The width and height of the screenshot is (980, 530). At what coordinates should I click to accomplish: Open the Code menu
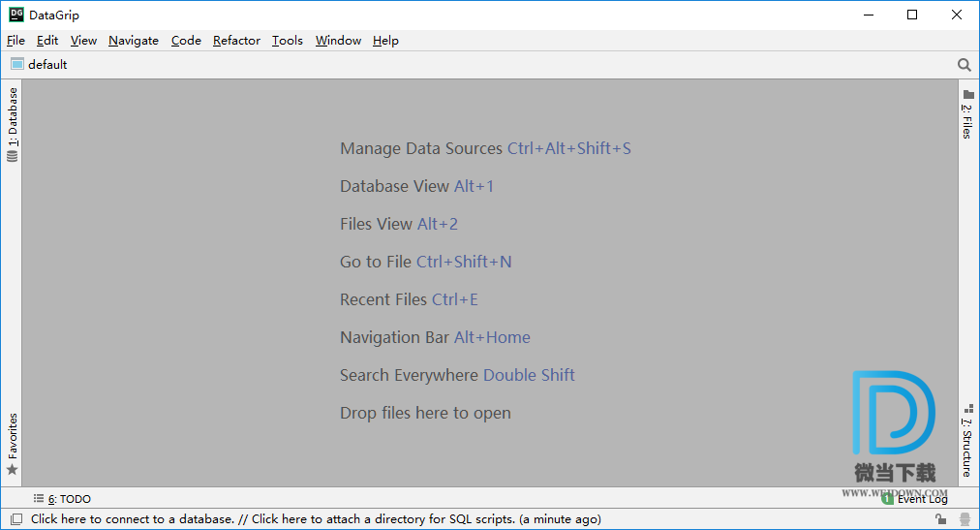coord(186,41)
